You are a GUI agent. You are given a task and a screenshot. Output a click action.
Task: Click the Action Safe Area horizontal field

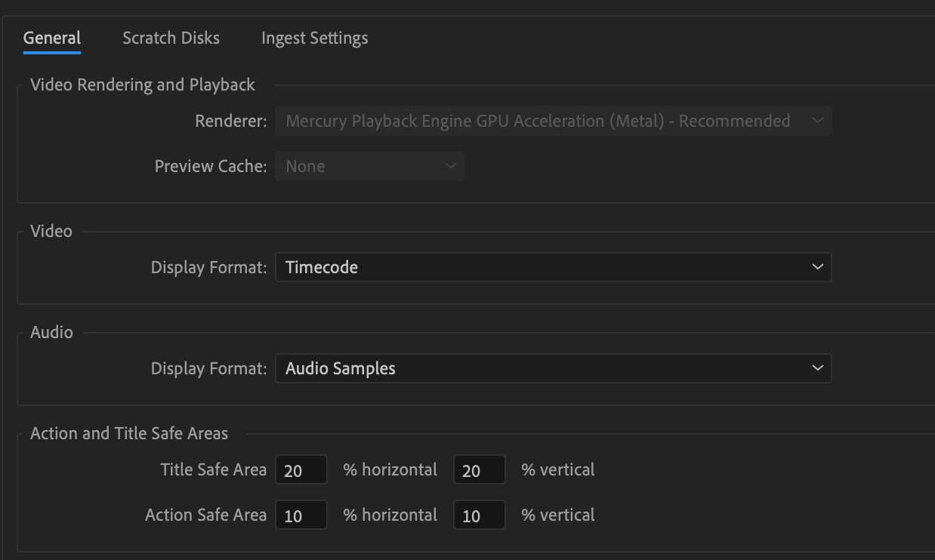[x=301, y=515]
